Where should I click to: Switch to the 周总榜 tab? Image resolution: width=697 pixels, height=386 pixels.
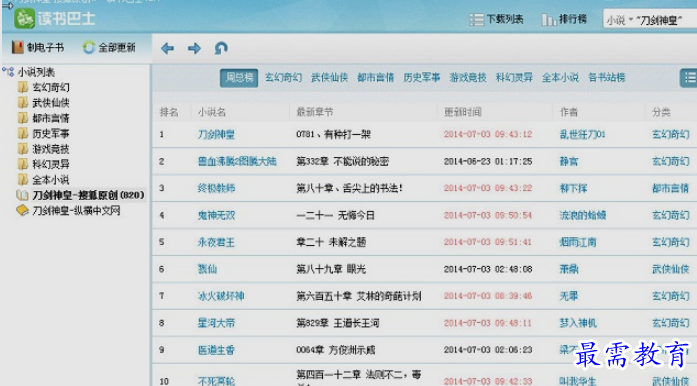(x=239, y=78)
